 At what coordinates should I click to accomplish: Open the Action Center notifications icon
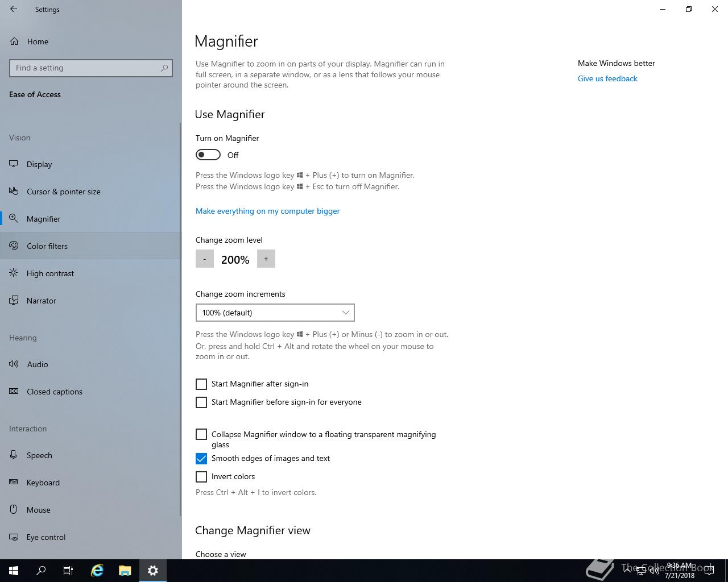point(709,571)
